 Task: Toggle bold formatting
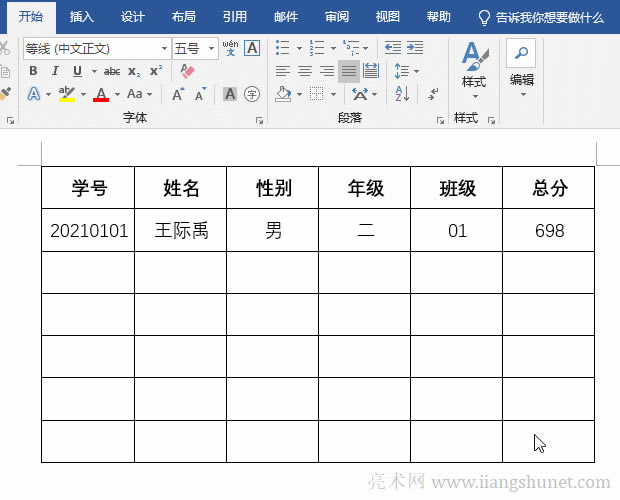(x=33, y=71)
